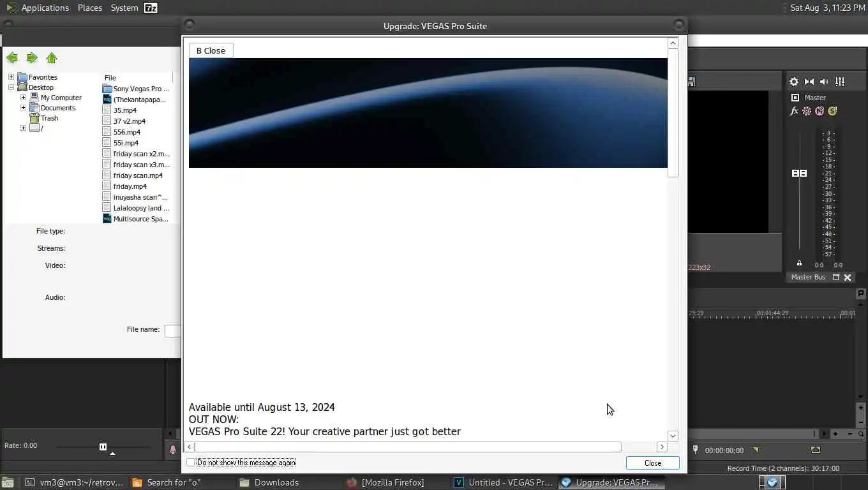Open the Master Bus gear settings icon

click(x=794, y=82)
